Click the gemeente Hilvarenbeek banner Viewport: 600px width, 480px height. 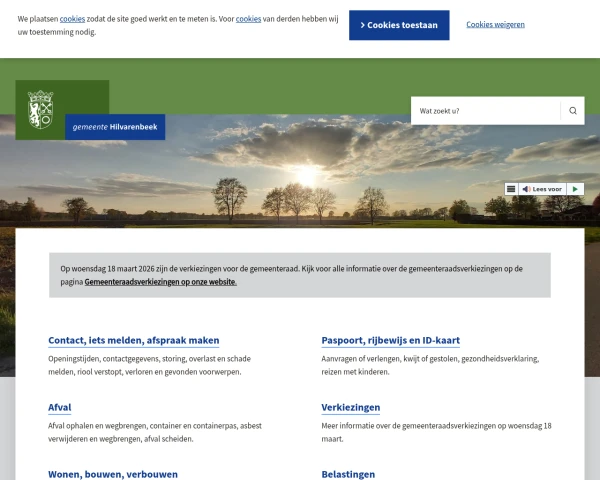115,127
